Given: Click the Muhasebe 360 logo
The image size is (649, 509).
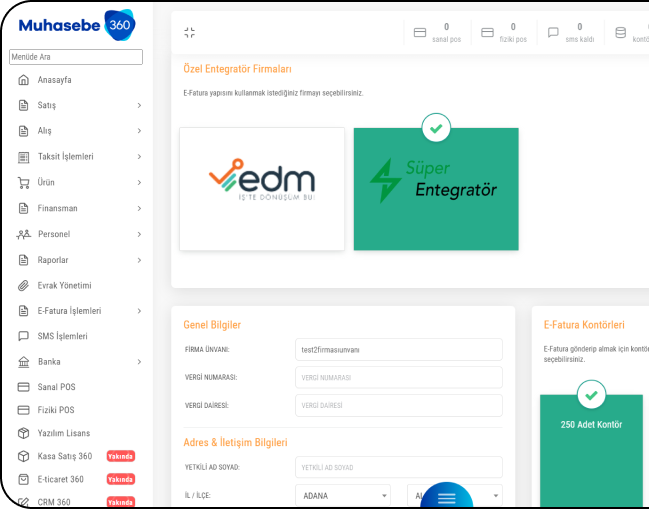Looking at the screenshot, I should pyautogui.click(x=77, y=25).
